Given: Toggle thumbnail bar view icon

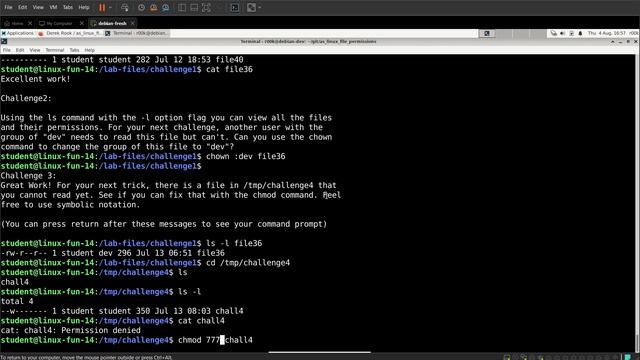Looking at the screenshot, I should coord(194,7).
